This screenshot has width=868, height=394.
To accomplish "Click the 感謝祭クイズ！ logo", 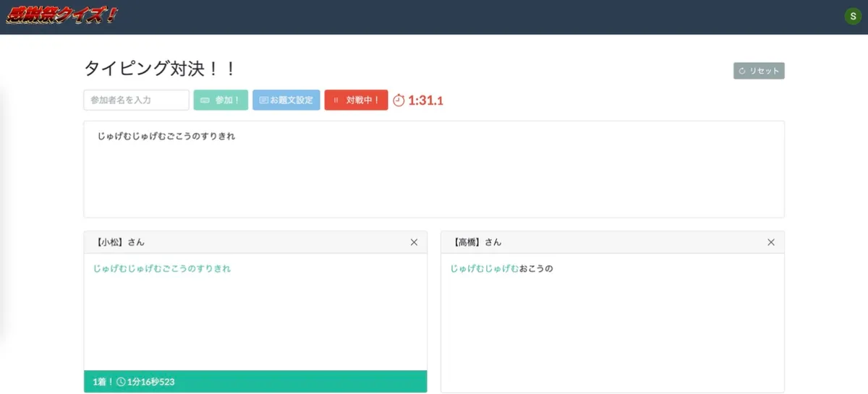I will 61,14.
